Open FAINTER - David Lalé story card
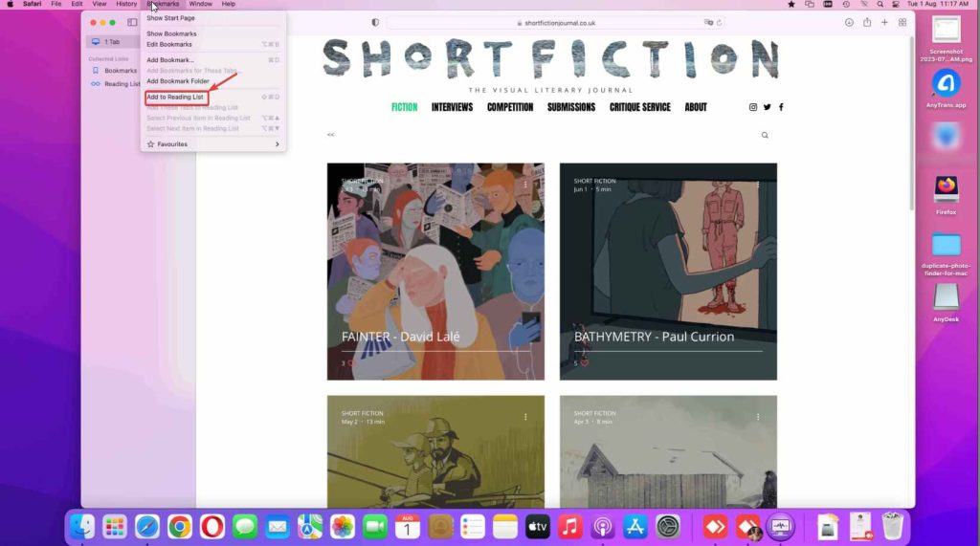This screenshot has width=980, height=546. (435, 272)
